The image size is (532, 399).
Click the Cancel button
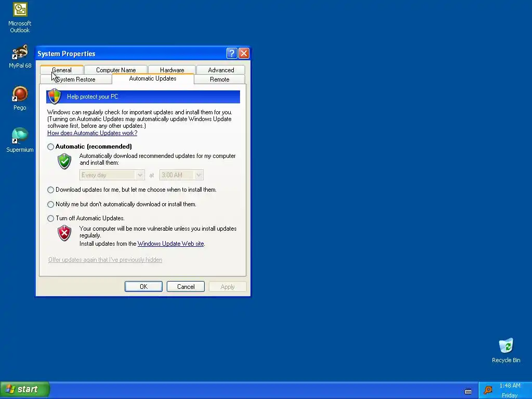pyautogui.click(x=185, y=287)
